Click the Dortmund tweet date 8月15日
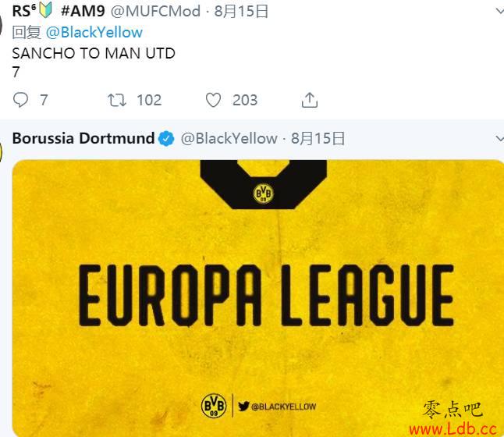Screen dimensions: 504x437 pyautogui.click(x=318, y=139)
